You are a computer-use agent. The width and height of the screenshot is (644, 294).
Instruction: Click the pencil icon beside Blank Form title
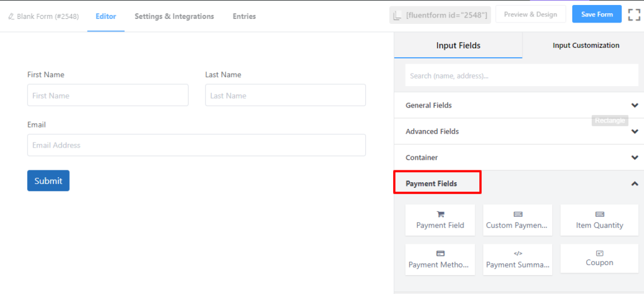pos(11,17)
